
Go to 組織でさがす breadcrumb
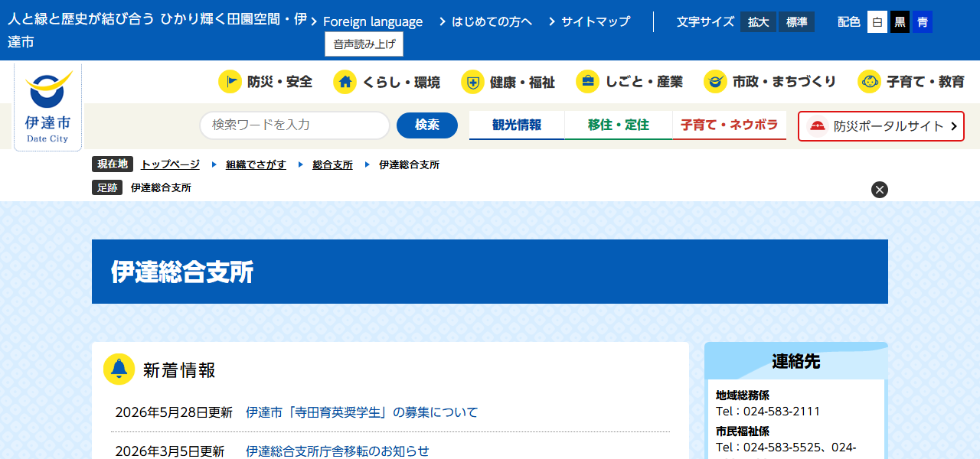tap(256, 164)
